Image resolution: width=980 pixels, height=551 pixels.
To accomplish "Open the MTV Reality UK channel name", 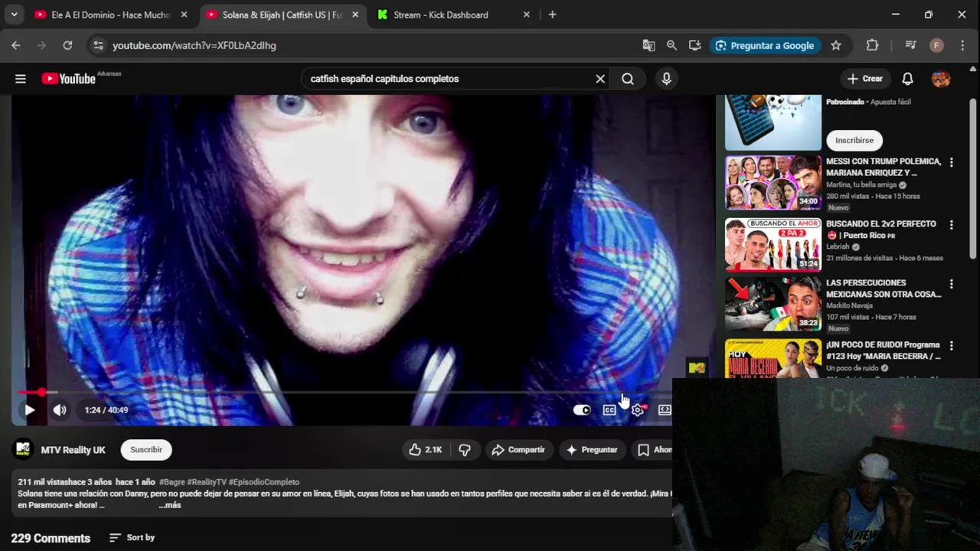I will [x=73, y=450].
